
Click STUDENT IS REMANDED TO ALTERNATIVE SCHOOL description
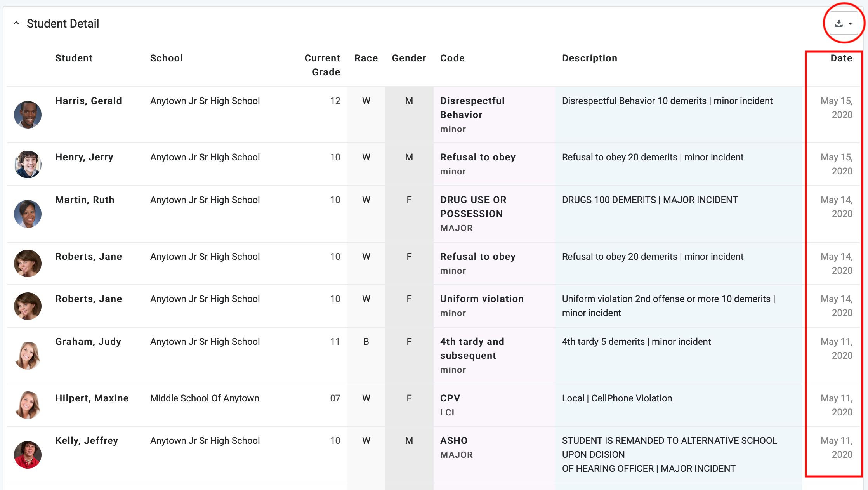coord(670,455)
